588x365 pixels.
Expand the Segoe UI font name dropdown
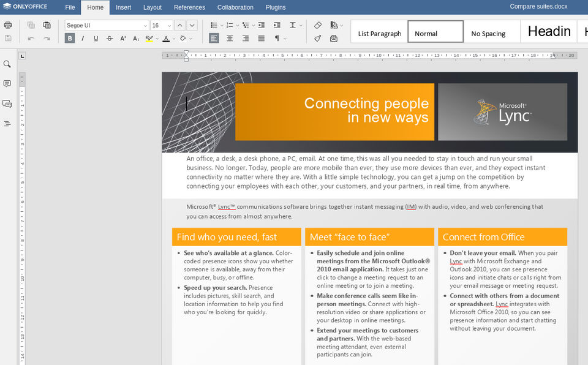(145, 26)
